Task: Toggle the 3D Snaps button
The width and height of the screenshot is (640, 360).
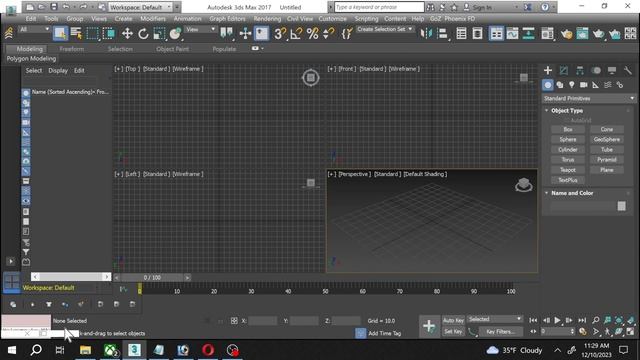Action: click(x=280, y=33)
